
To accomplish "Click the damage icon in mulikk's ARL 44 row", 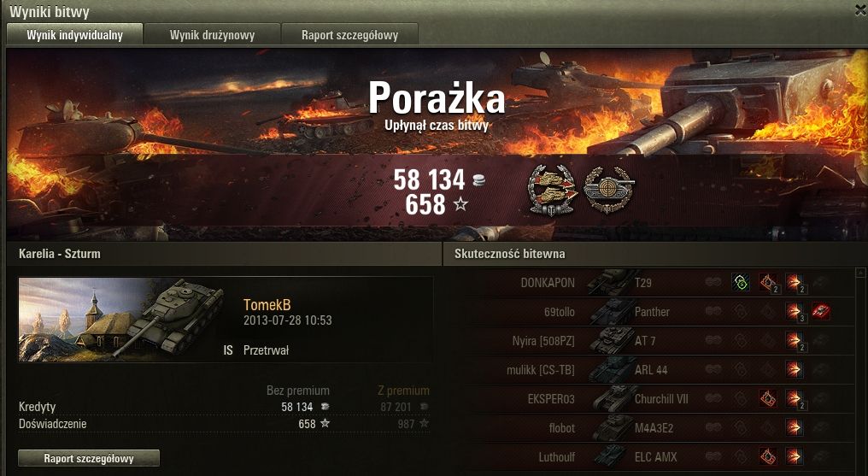I will point(795,369).
